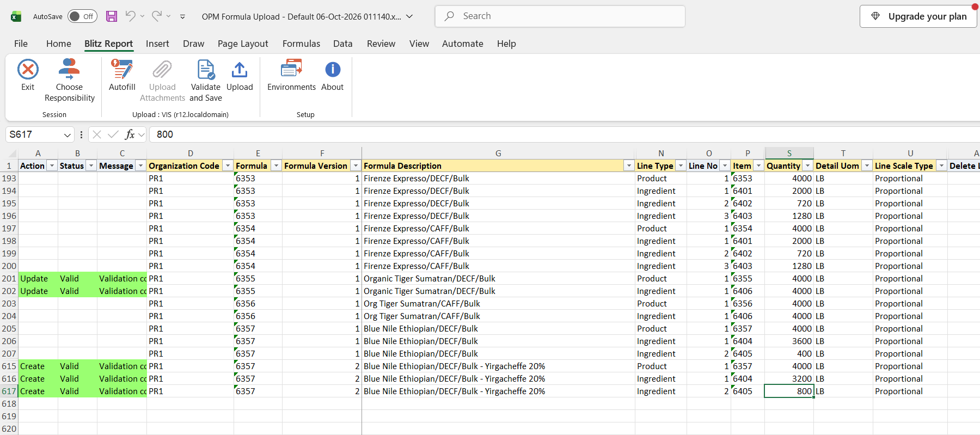This screenshot has height=435, width=980.
Task: Switch to the Home tab
Action: coord(59,44)
